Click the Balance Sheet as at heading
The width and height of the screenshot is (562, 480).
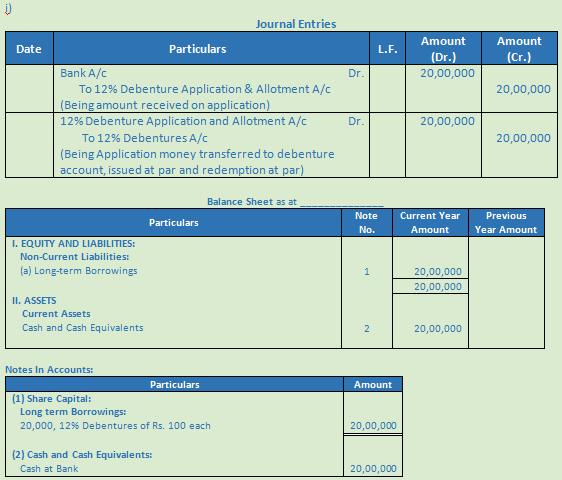pyautogui.click(x=295, y=201)
